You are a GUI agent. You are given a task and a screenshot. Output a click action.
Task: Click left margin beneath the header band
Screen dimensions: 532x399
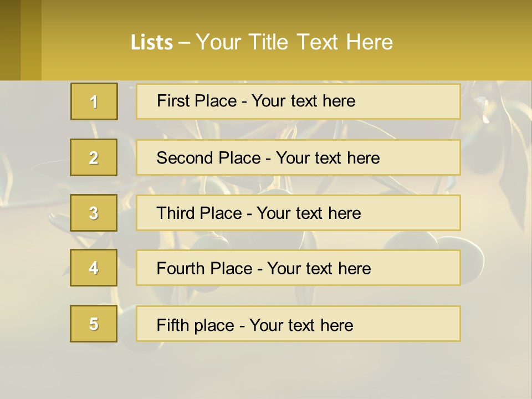click(x=33, y=222)
